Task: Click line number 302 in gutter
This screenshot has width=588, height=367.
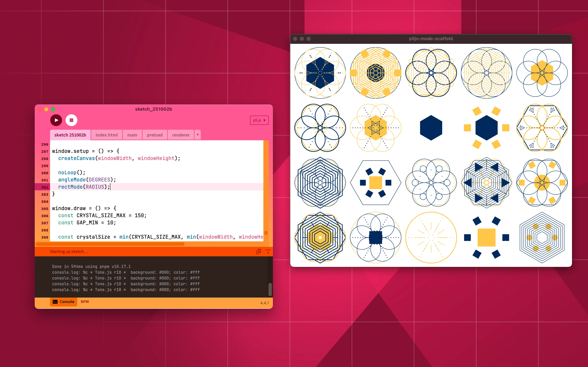Action: click(45, 187)
